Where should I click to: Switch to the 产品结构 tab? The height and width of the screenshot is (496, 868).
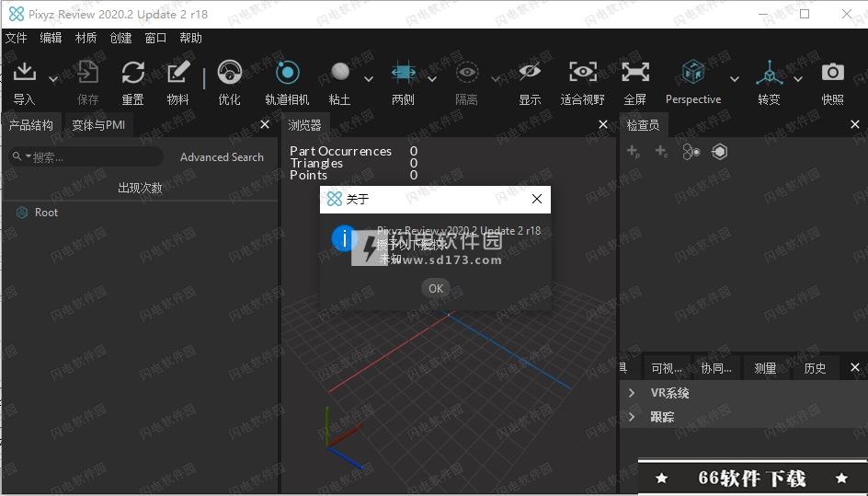point(31,125)
